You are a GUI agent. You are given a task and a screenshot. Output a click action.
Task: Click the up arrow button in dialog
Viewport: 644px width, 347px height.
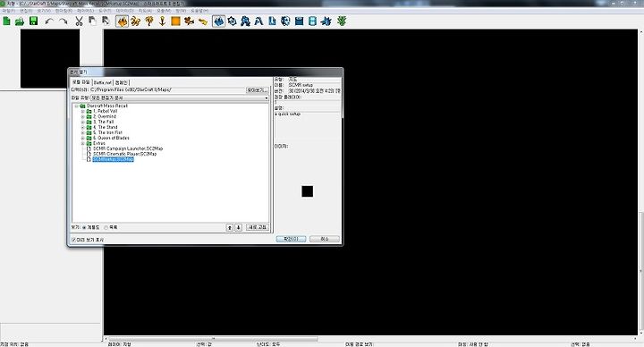[x=230, y=227]
